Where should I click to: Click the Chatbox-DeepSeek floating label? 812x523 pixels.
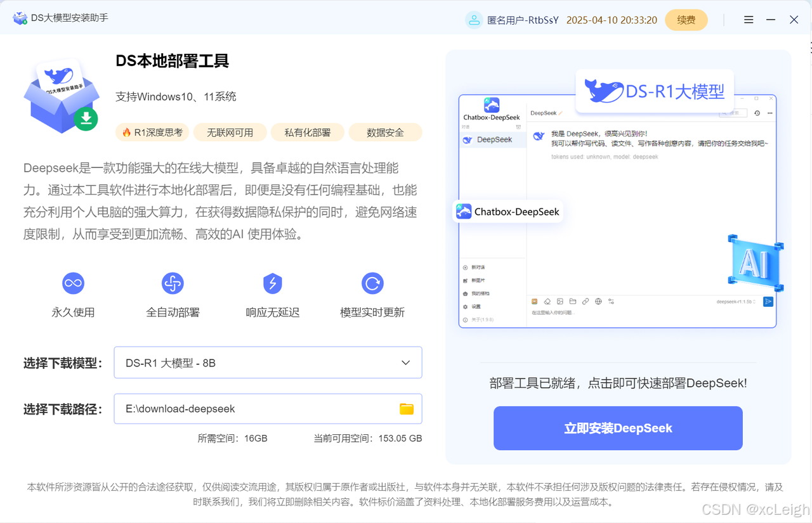[508, 212]
